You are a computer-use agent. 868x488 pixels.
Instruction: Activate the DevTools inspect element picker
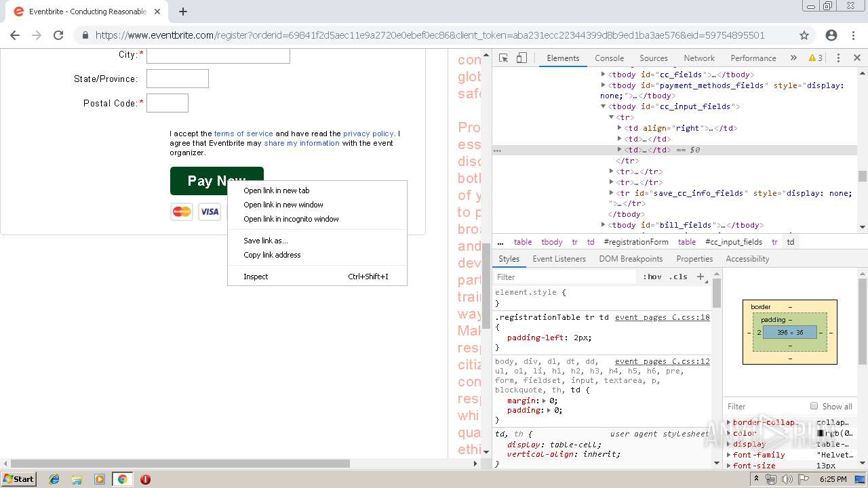503,58
